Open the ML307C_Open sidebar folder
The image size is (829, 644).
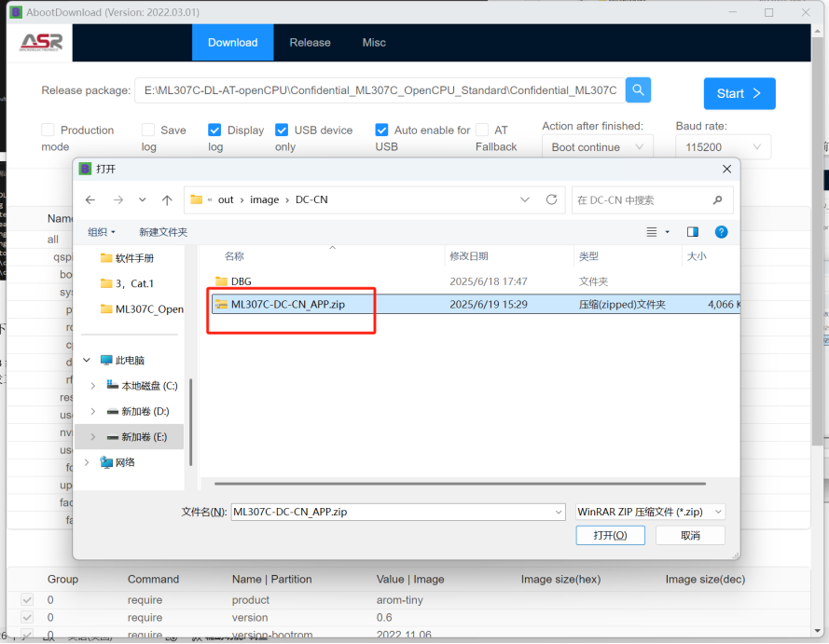tap(142, 309)
